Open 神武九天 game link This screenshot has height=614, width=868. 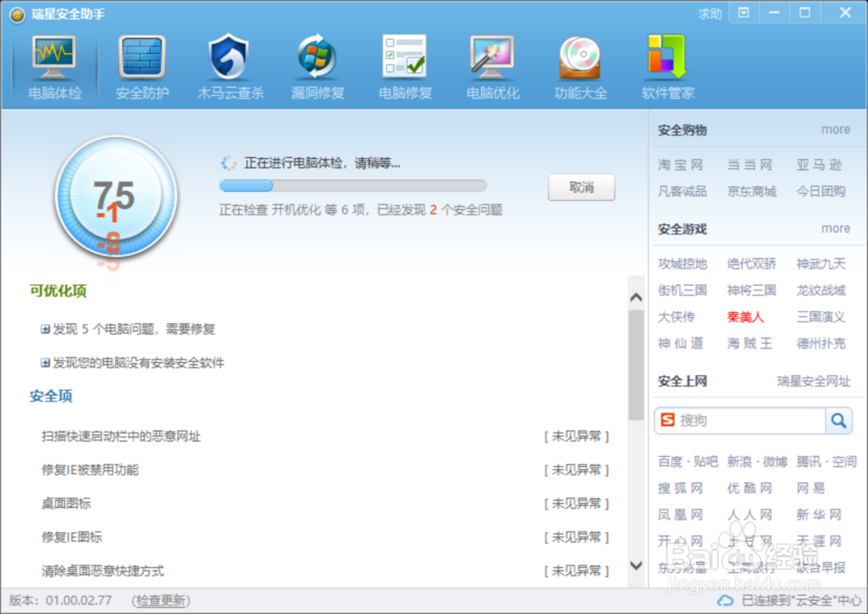click(x=820, y=263)
